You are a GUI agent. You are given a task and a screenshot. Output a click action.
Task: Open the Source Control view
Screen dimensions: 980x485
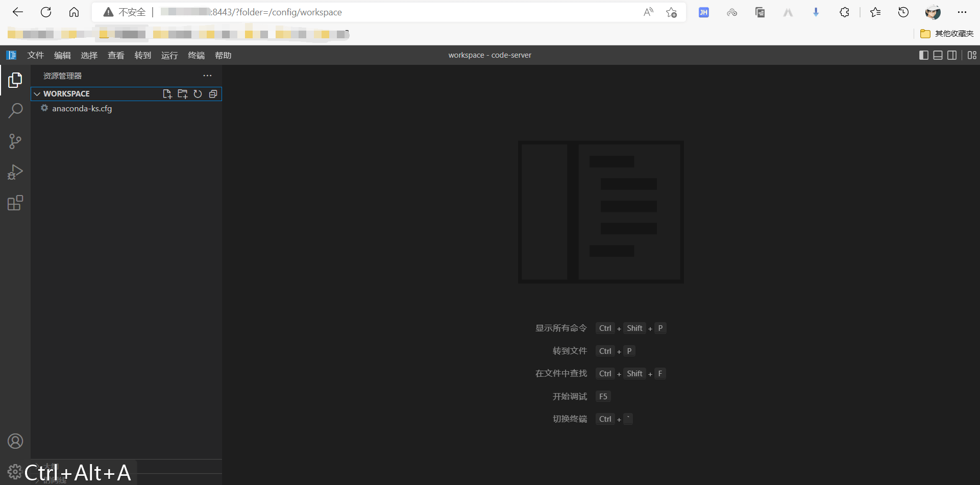[15, 141]
